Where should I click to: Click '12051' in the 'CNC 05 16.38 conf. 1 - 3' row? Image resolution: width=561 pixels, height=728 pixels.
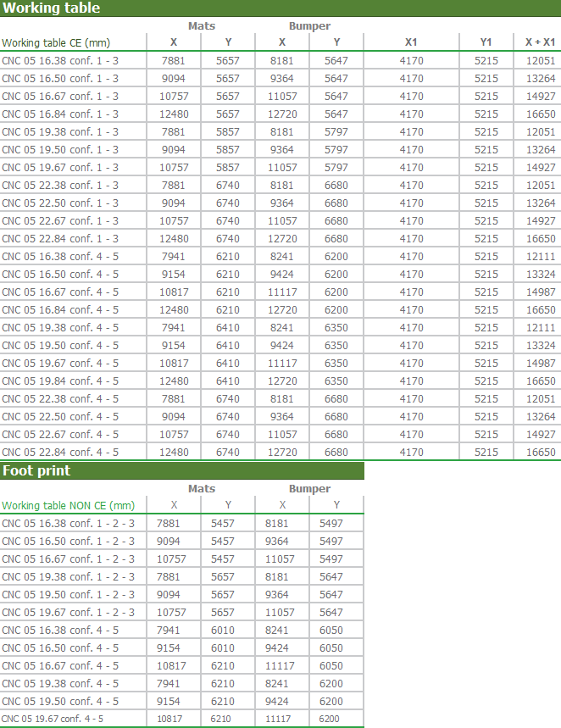tap(541, 61)
